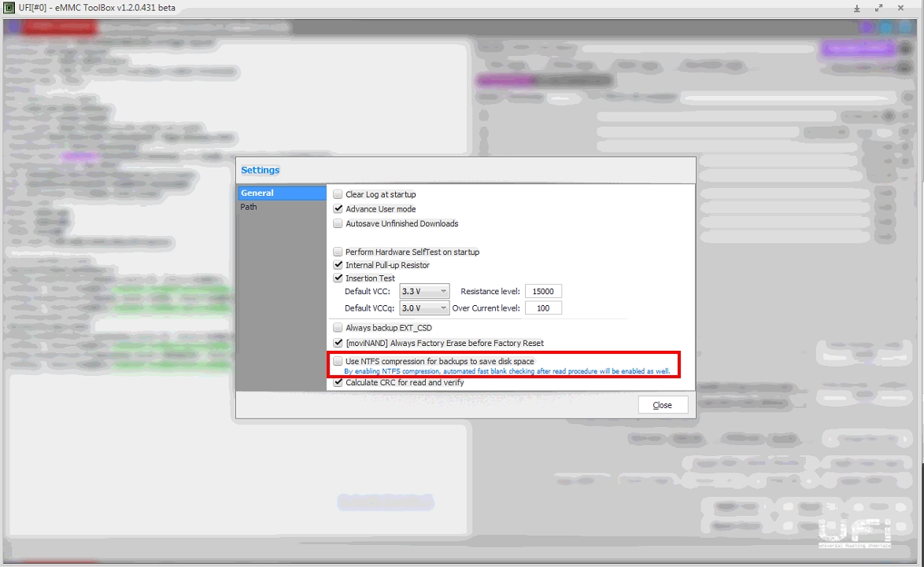Tick Perform Hardware SelfTest on startup
924x567 pixels.
coord(338,252)
